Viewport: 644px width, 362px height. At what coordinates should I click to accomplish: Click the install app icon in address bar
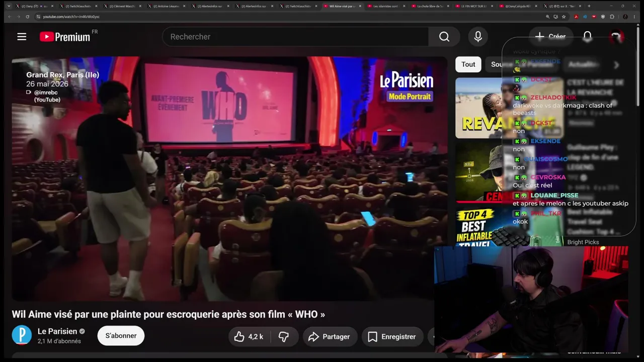[x=556, y=17]
